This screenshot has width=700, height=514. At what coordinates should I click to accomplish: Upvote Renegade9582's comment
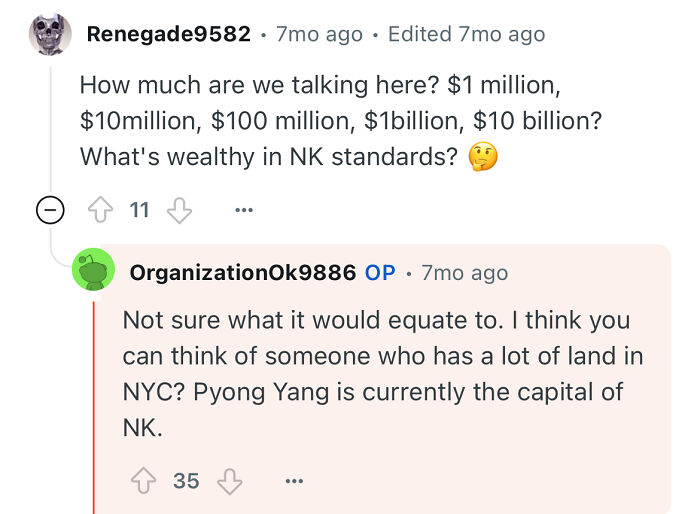coord(100,209)
